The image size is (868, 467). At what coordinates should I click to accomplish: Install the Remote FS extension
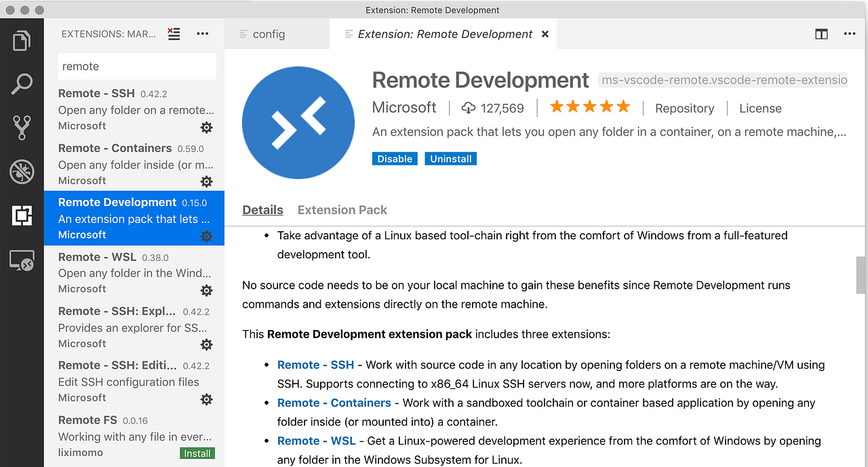tap(197, 453)
